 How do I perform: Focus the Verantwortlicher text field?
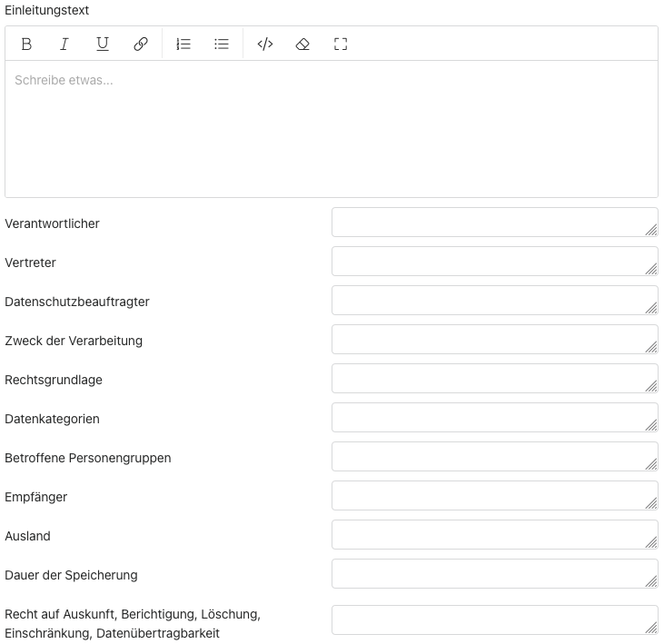tap(493, 223)
